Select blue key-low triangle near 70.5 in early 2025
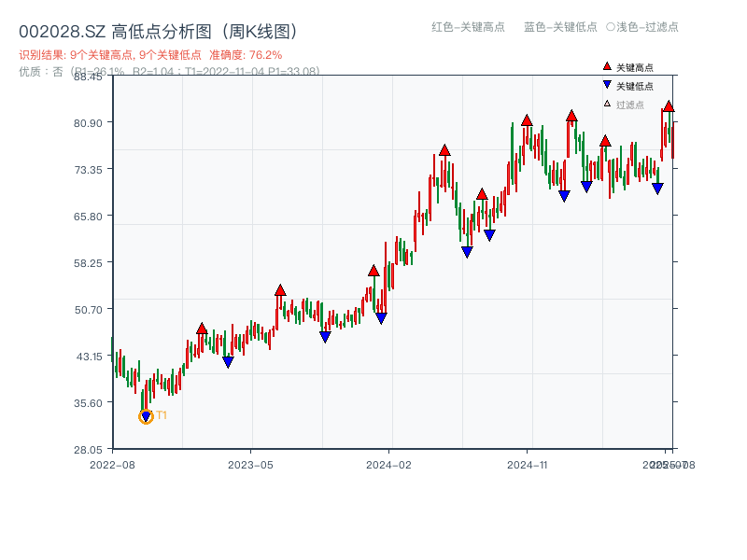The height and width of the screenshot is (560, 747). click(587, 187)
